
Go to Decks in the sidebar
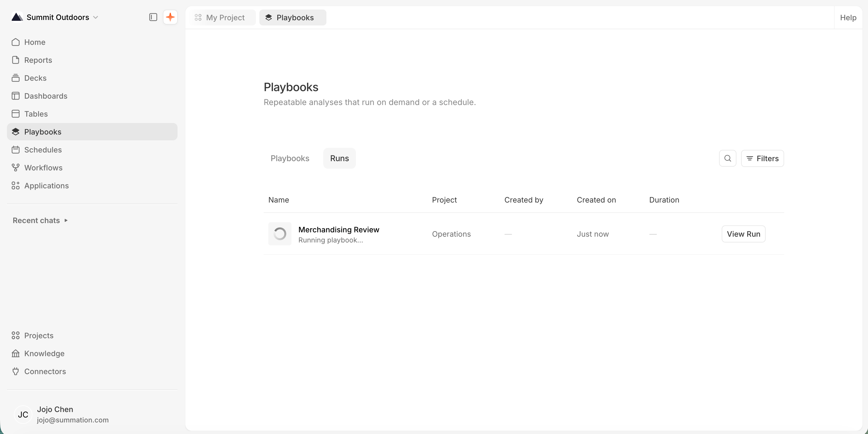(92, 78)
